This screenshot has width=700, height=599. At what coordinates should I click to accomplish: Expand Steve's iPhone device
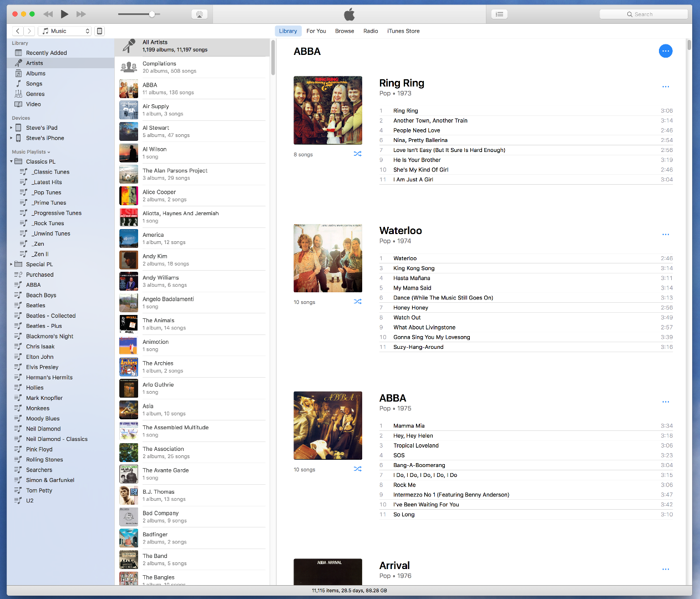11,138
